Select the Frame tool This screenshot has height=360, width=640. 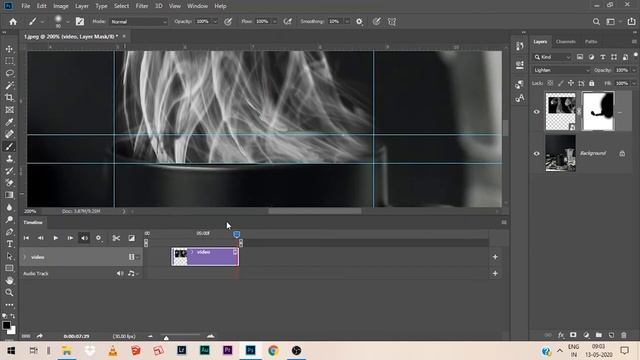point(9,110)
